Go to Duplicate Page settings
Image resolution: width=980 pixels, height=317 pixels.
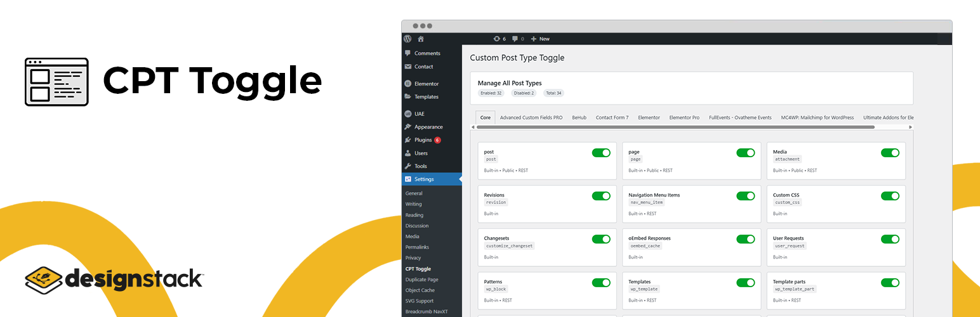coord(421,280)
